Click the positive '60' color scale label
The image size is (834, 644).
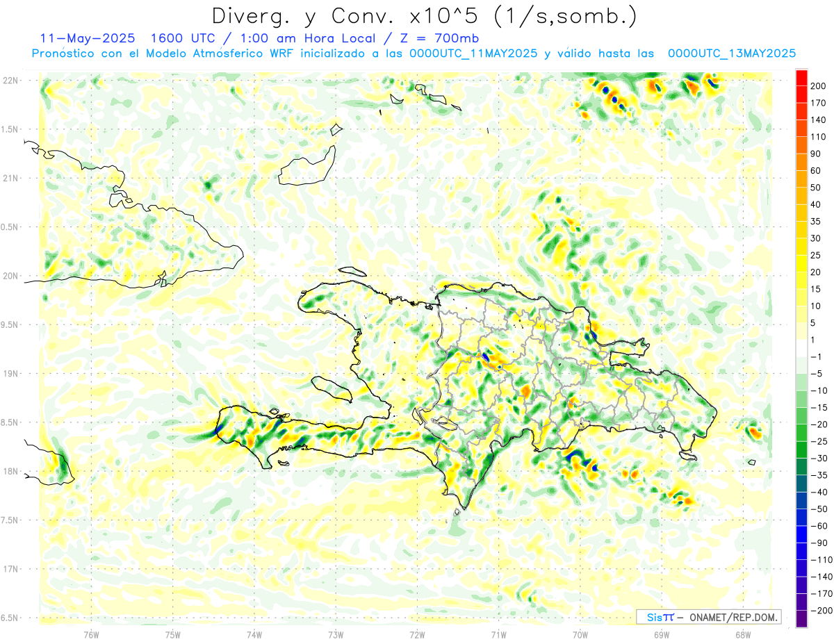coord(817,170)
